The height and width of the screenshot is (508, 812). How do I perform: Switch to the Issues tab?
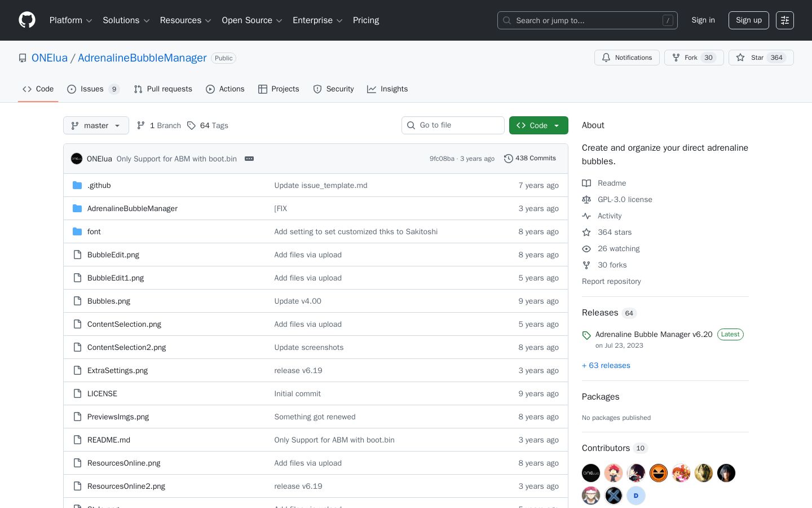[x=93, y=89]
